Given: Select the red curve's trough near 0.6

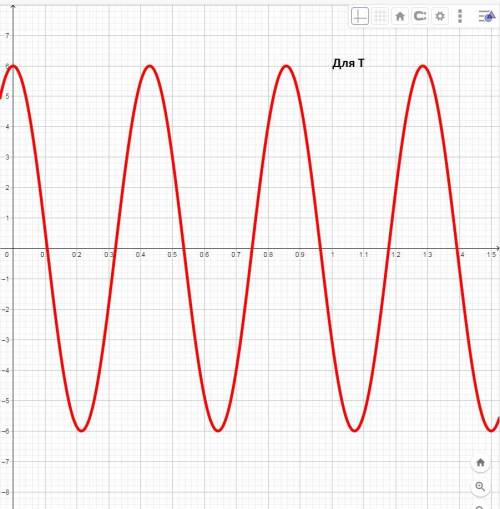Looking at the screenshot, I should point(218,430).
